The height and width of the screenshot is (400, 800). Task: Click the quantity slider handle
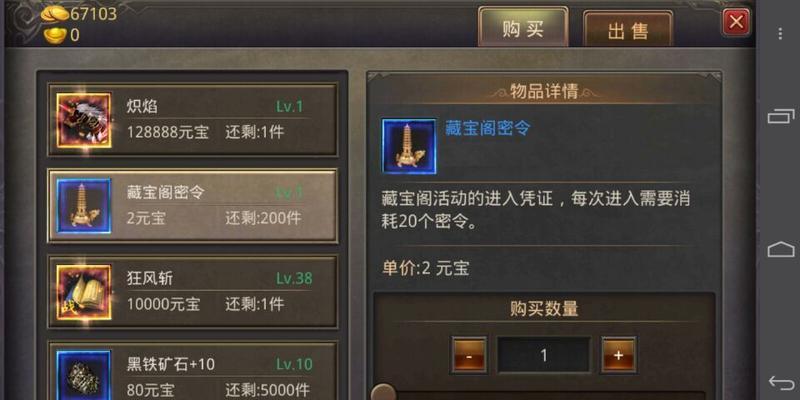tap(383, 392)
